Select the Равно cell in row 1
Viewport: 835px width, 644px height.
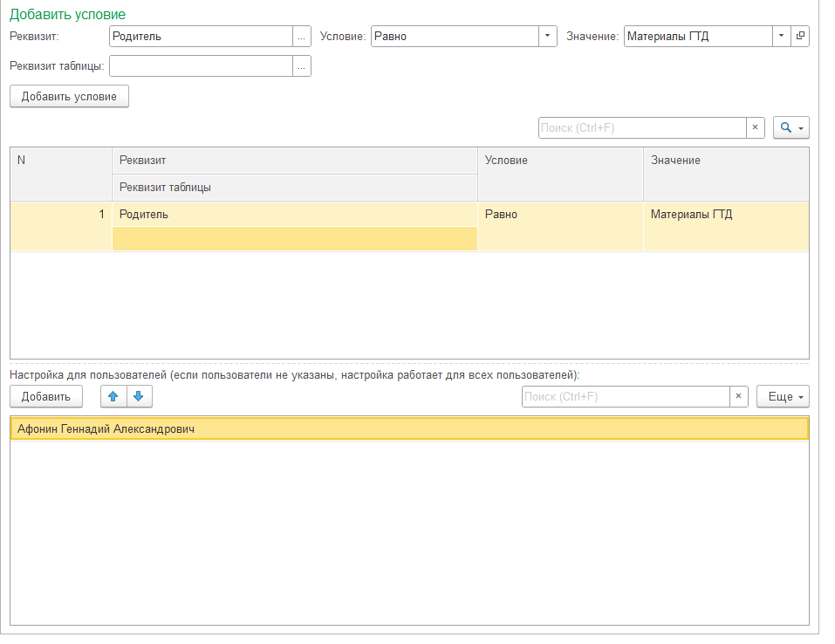coord(560,226)
